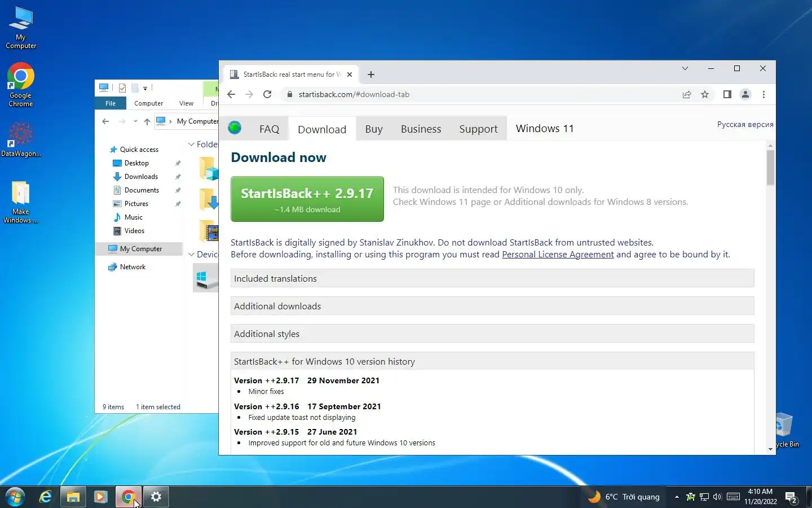Reload the StartIsBack page
Screen dimensions: 812x508
tap(267, 94)
